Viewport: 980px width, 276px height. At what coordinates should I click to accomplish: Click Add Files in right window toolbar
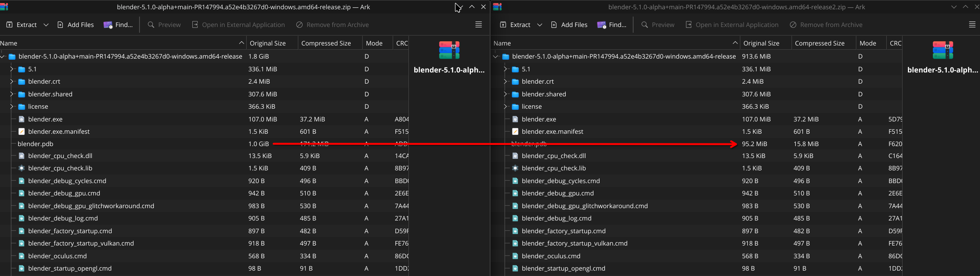tap(569, 25)
